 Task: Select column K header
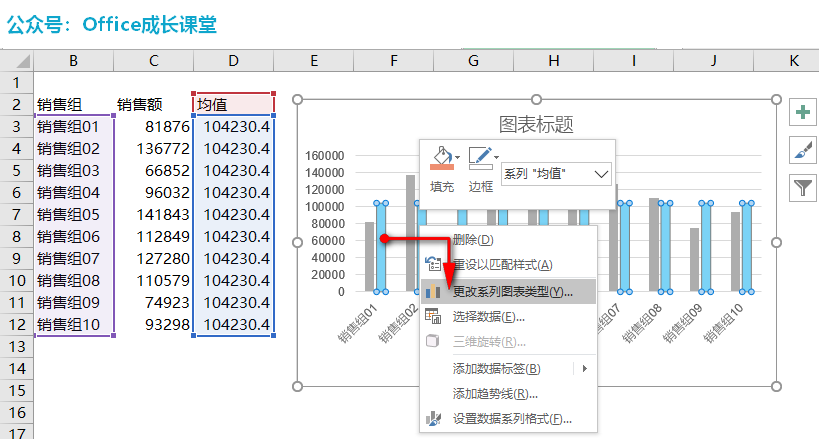[793, 61]
